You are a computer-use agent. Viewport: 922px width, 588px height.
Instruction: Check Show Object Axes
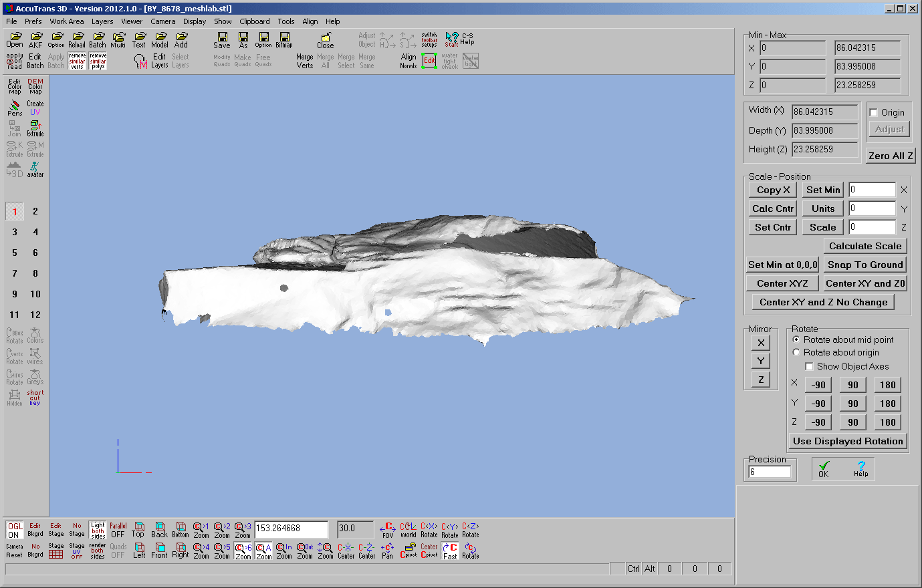(809, 366)
